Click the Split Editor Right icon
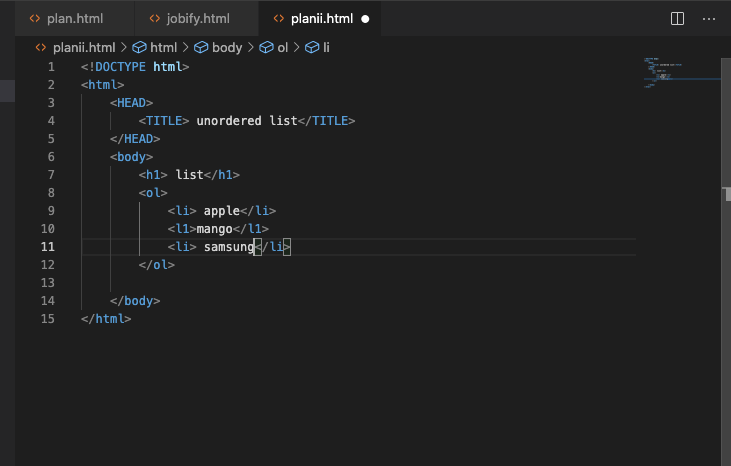 [677, 19]
